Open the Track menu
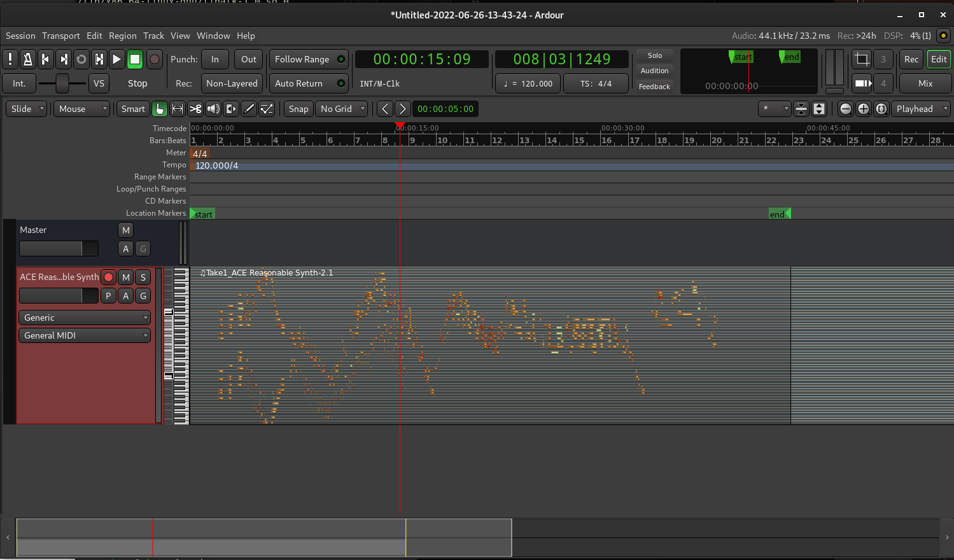Screen dimensions: 954x560 click(x=153, y=36)
